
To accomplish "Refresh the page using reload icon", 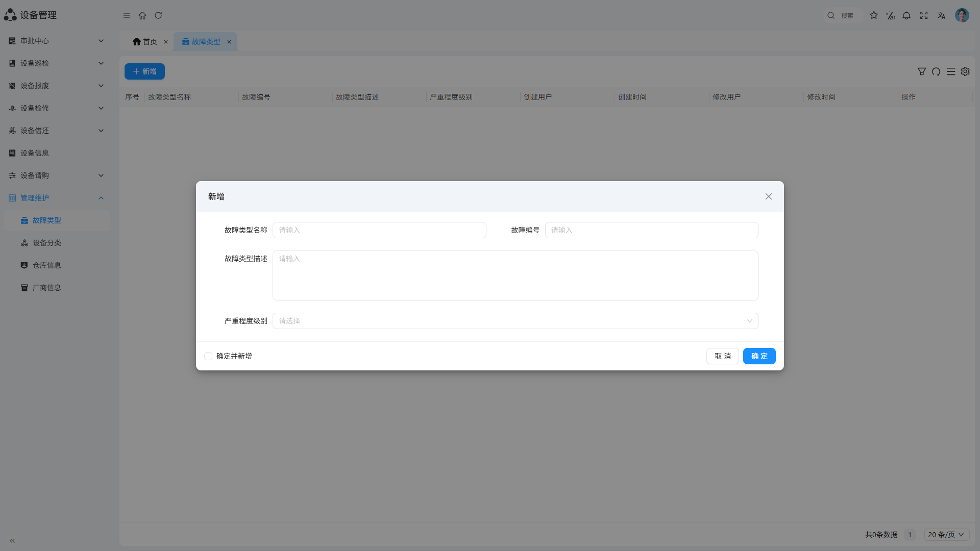I will point(158,15).
